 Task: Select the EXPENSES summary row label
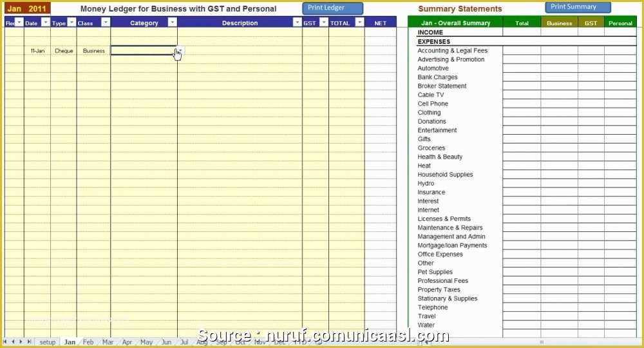(x=433, y=41)
